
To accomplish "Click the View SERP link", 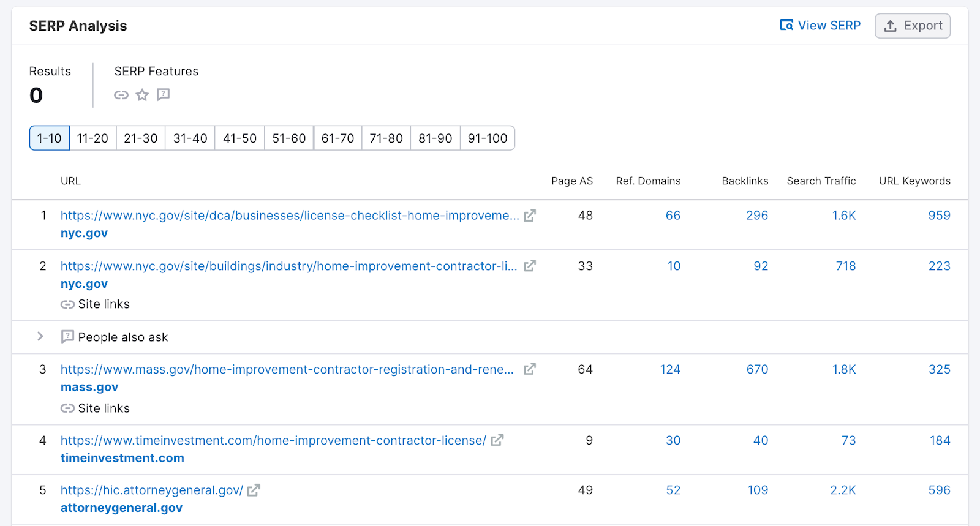I will coord(820,26).
